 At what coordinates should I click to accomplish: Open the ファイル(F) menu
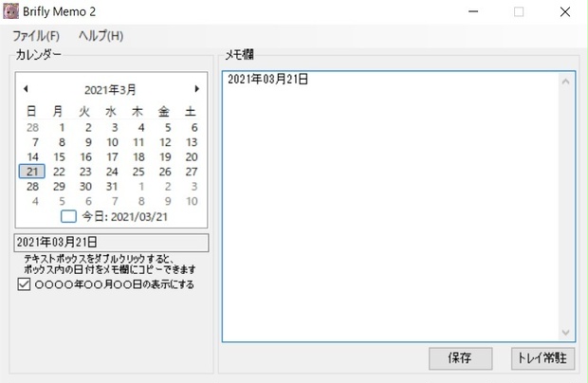click(36, 36)
